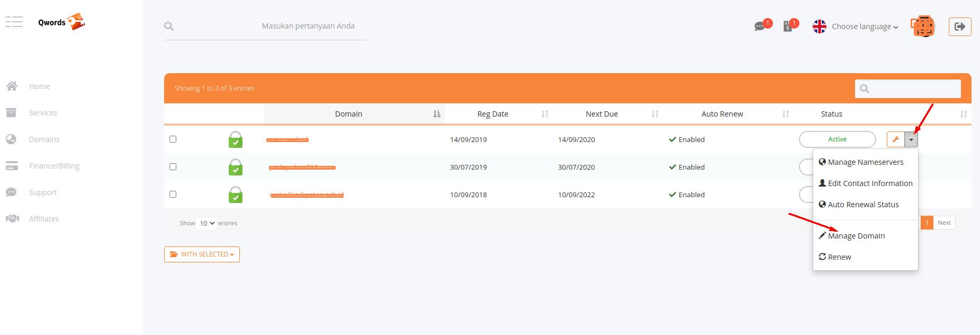The image size is (980, 335).
Task: Choose Manage Nameservers menu option
Action: point(865,162)
